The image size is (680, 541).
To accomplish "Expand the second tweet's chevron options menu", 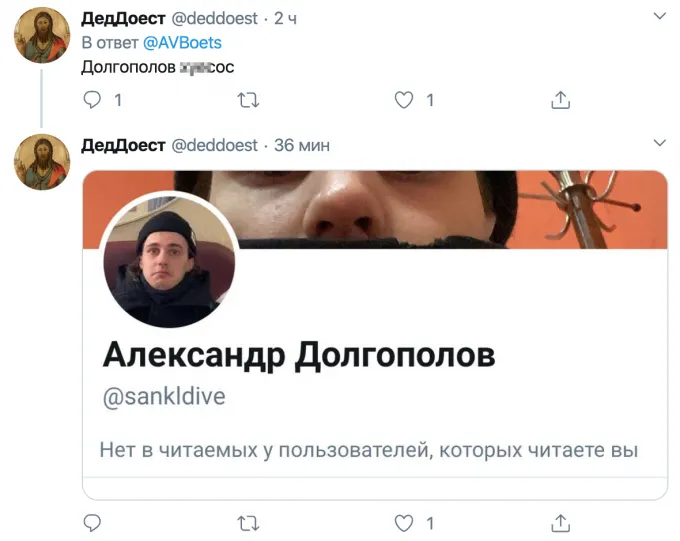I will click(660, 143).
